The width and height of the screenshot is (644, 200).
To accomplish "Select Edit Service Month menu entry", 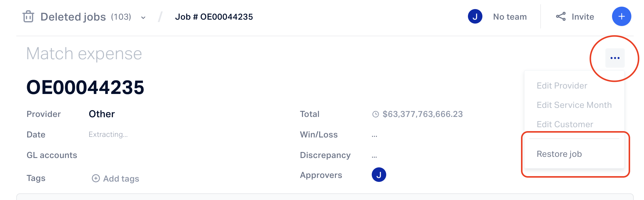I will [574, 105].
